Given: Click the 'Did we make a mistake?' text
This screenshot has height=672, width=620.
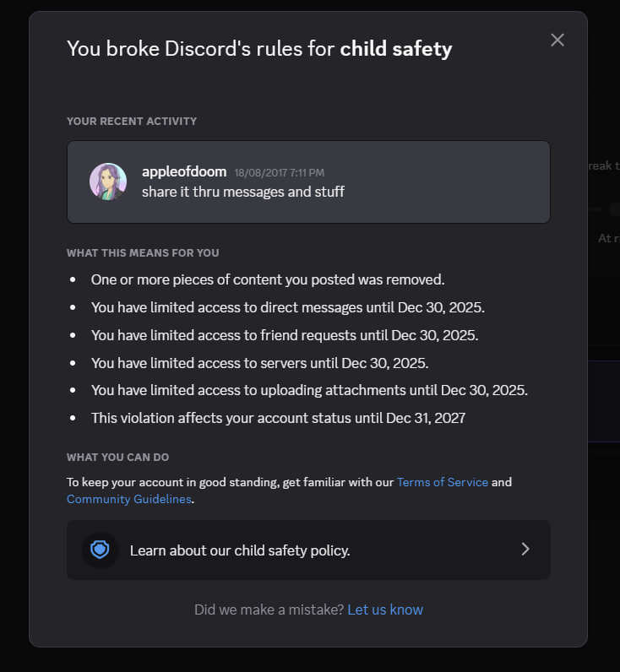Looking at the screenshot, I should tap(269, 610).
